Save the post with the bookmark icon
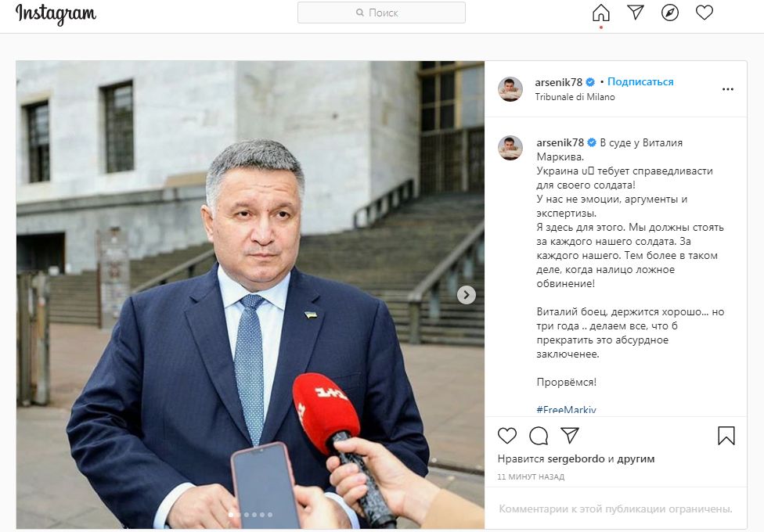The width and height of the screenshot is (764, 532). tap(726, 436)
